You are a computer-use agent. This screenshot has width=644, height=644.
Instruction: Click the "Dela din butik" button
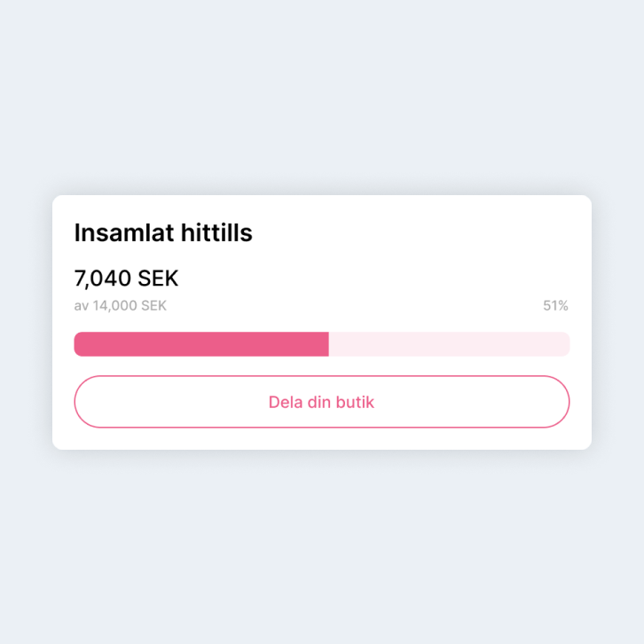[321, 402]
